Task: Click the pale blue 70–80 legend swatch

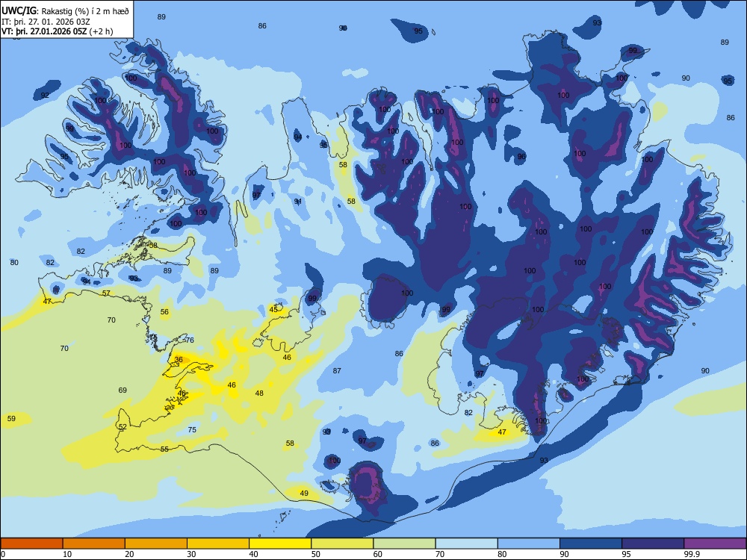Action: 466,544
